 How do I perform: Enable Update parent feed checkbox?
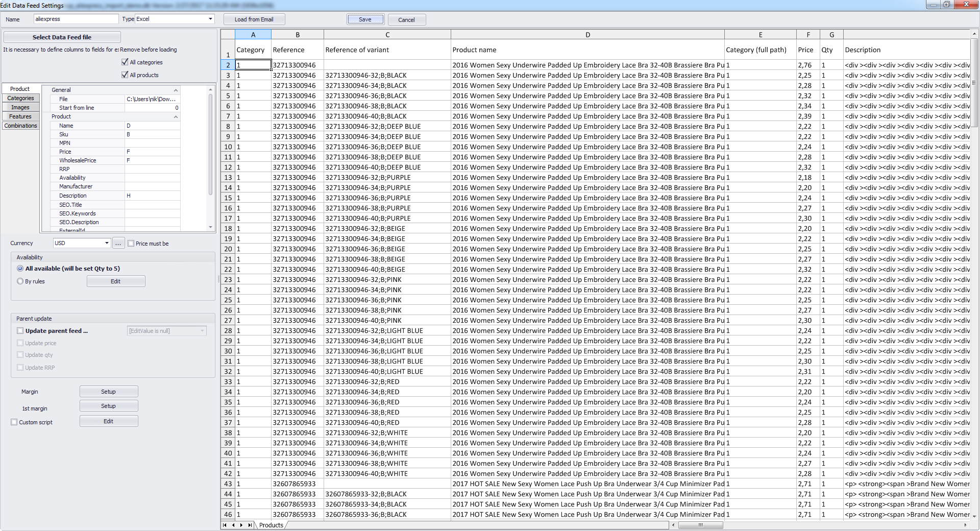click(x=20, y=331)
